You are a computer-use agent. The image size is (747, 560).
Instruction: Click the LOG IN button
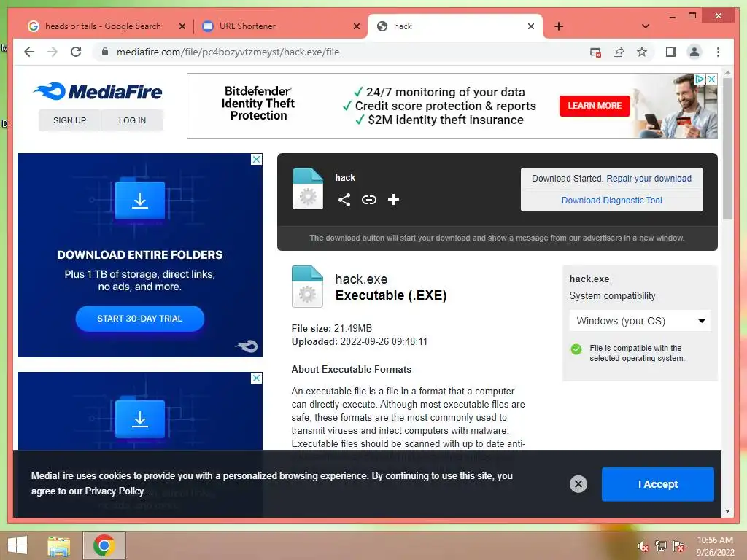(x=133, y=120)
